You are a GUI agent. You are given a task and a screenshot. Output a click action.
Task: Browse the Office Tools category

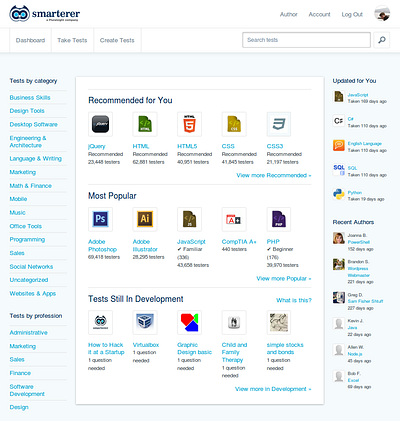[x=26, y=226]
